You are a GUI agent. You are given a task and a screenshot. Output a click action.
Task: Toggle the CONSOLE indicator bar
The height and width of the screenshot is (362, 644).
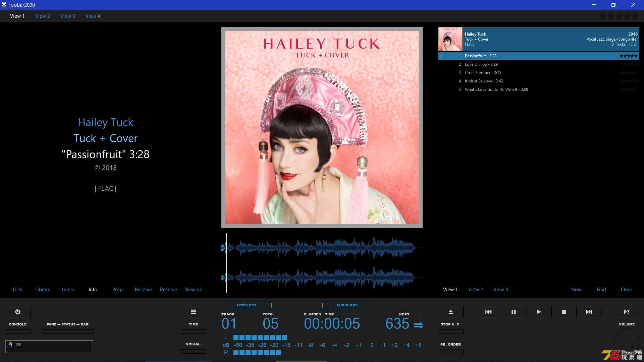(18, 331)
